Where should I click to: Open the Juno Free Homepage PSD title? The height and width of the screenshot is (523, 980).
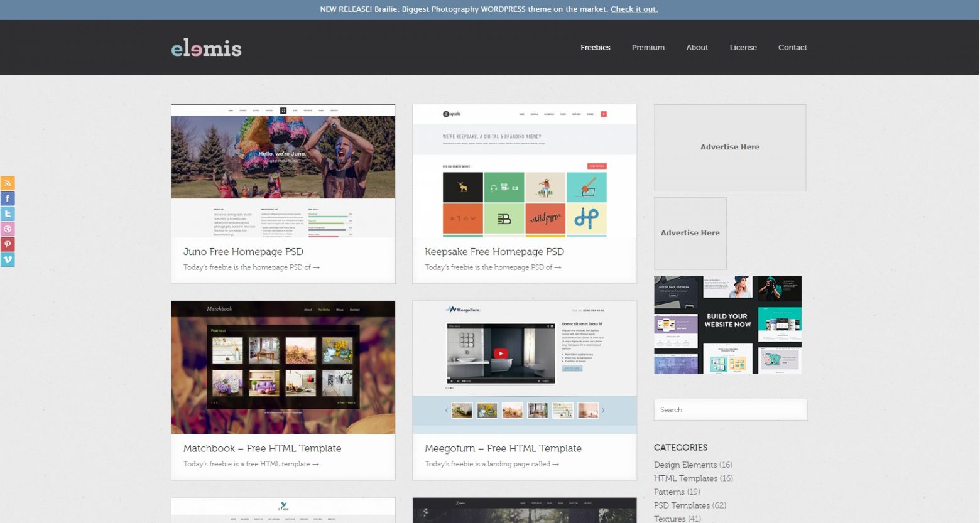point(243,252)
